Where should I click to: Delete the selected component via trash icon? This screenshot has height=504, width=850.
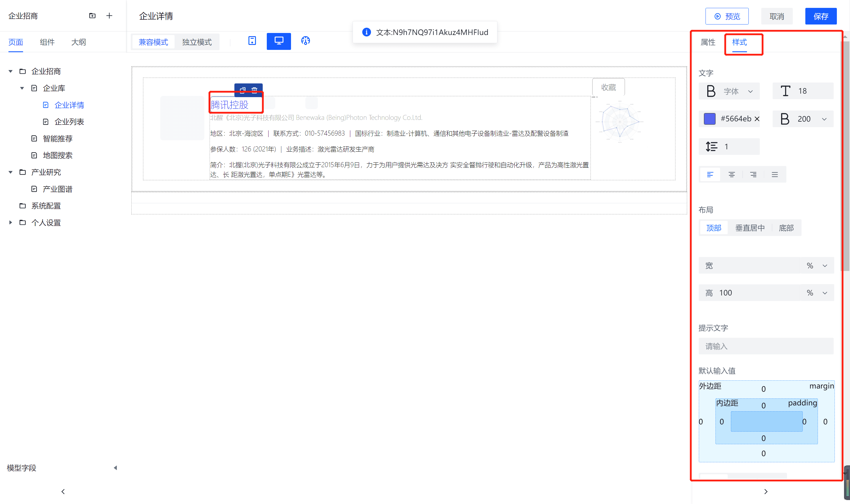click(x=254, y=90)
